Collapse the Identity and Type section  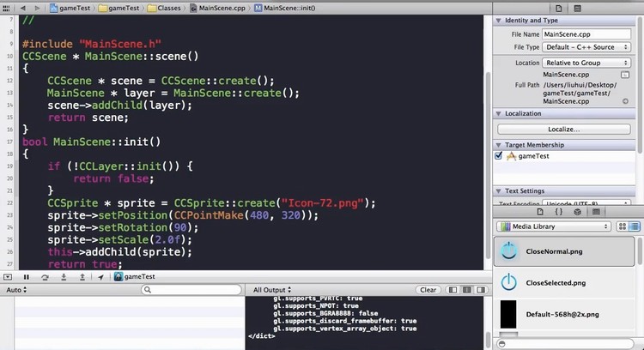[498, 21]
